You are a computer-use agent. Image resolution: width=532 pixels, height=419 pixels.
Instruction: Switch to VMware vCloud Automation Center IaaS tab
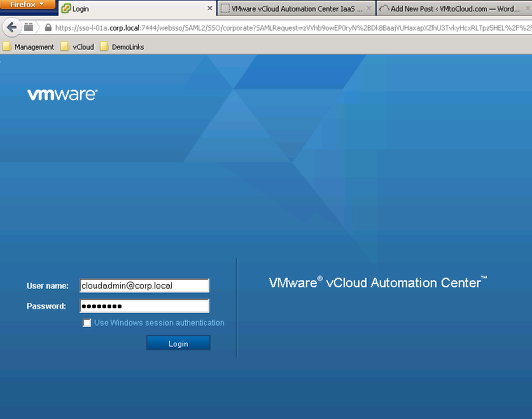(292, 9)
